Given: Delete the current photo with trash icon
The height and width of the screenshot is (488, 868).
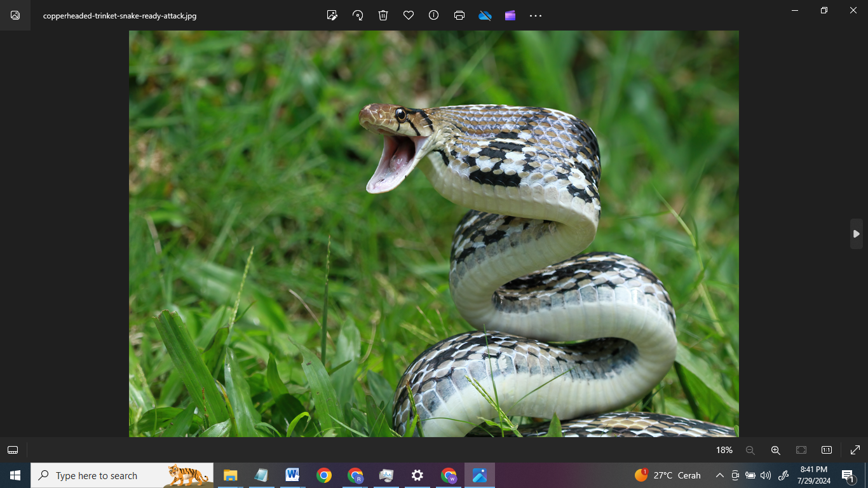Looking at the screenshot, I should tap(383, 15).
